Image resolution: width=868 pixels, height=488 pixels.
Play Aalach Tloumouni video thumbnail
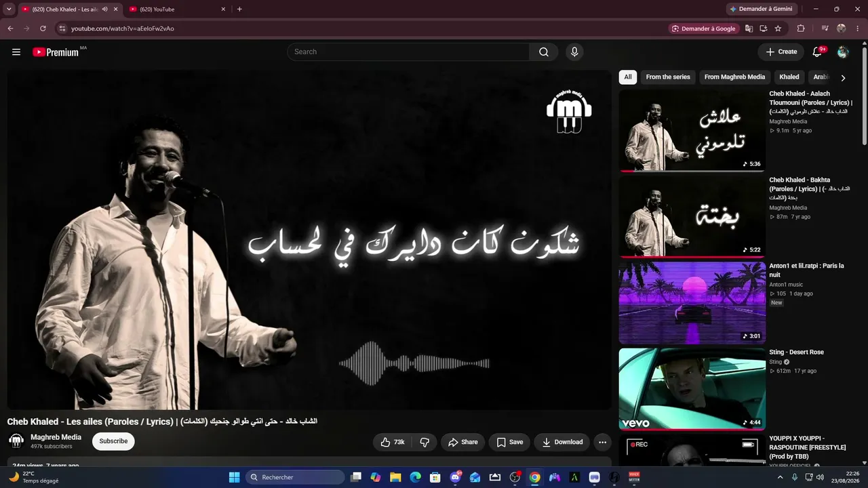(x=692, y=131)
